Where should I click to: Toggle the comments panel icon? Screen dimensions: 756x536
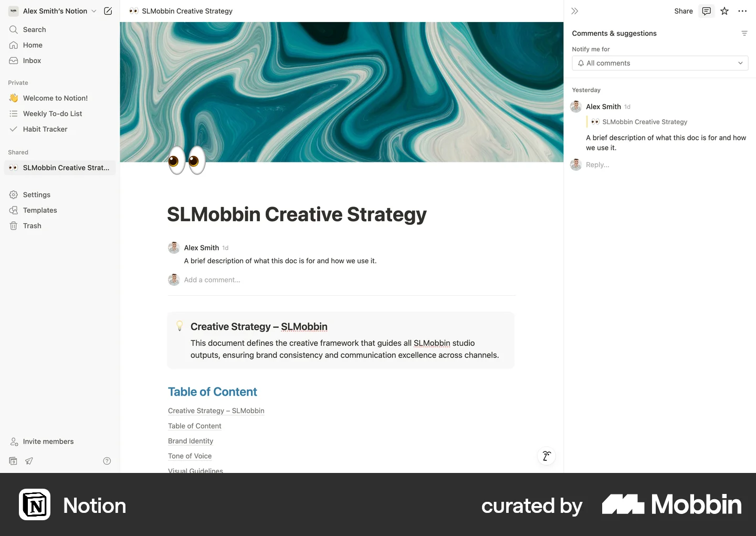click(707, 11)
